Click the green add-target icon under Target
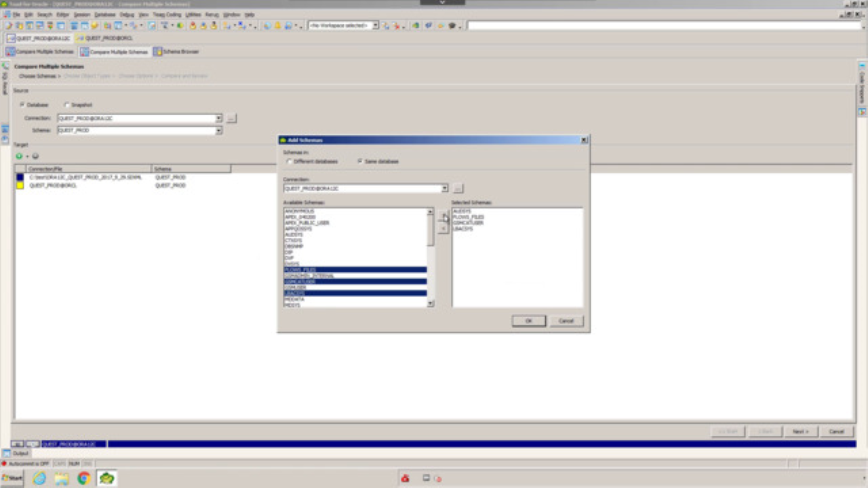The width and height of the screenshot is (868, 488). point(18,157)
